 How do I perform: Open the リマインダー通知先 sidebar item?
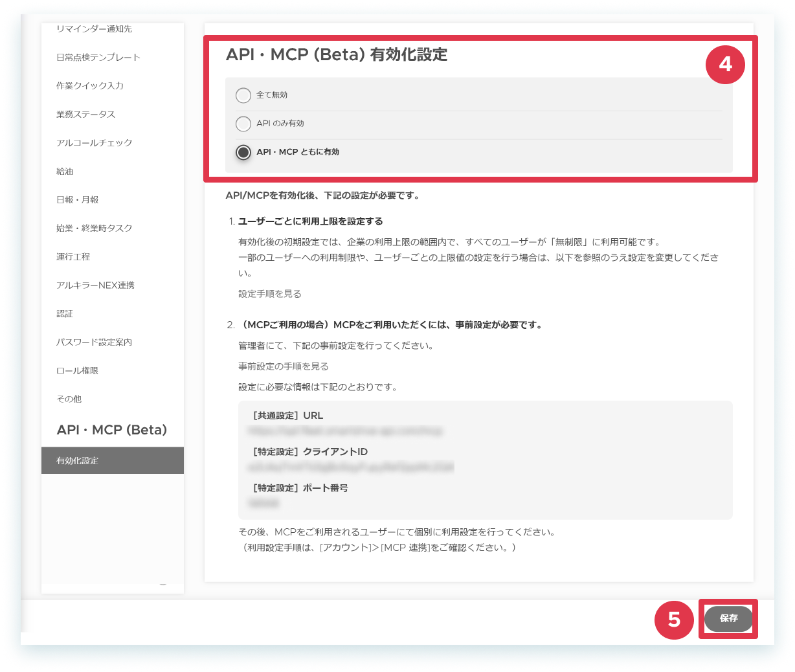point(94,29)
